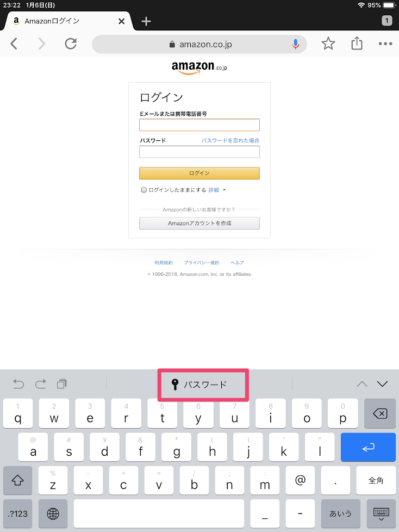This screenshot has width=399, height=532.
Task: Bookmark page with the star icon
Action: 328,44
